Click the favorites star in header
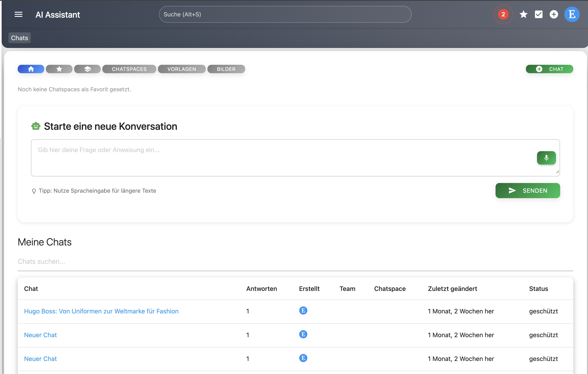The image size is (588, 374). point(523,15)
